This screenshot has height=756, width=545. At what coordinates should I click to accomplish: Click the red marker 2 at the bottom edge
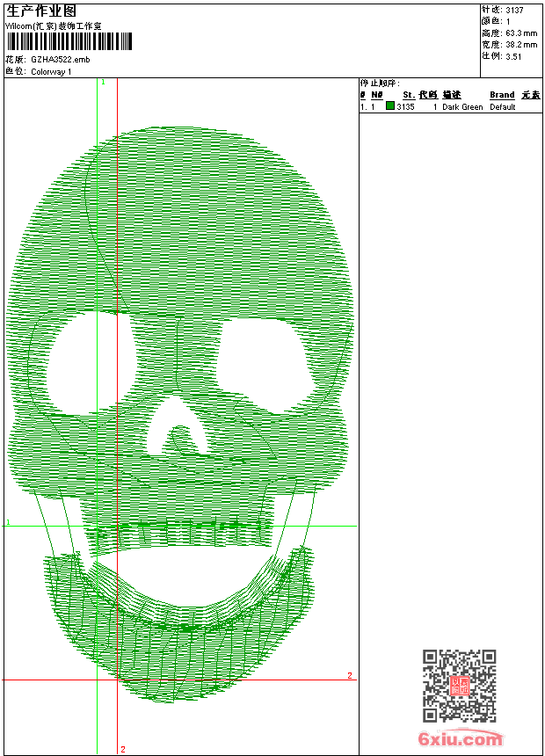(122, 749)
